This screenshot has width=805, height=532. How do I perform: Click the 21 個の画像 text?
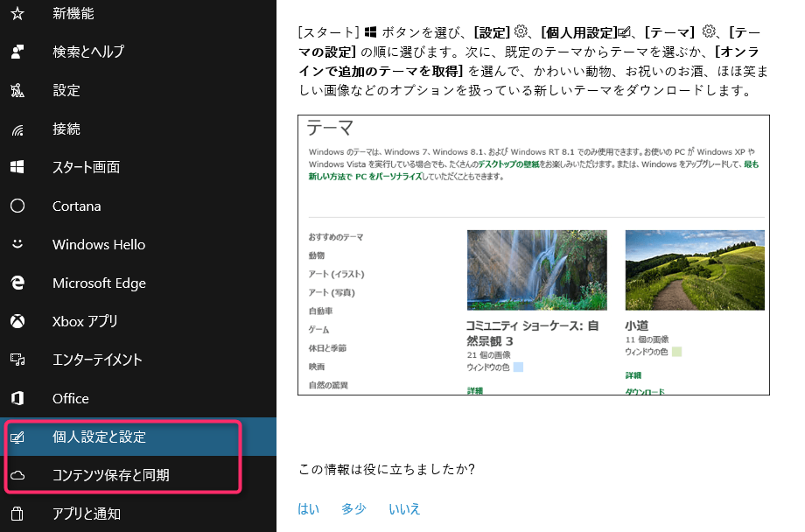point(488,355)
